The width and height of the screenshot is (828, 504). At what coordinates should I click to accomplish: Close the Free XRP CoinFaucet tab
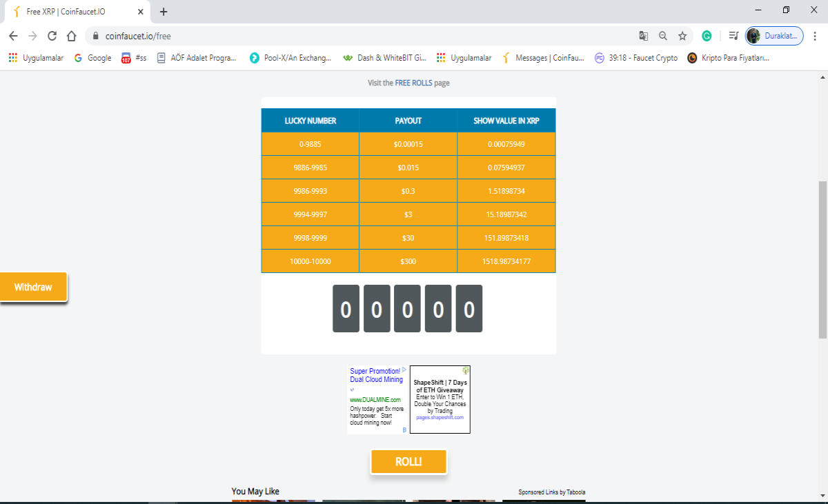141,12
